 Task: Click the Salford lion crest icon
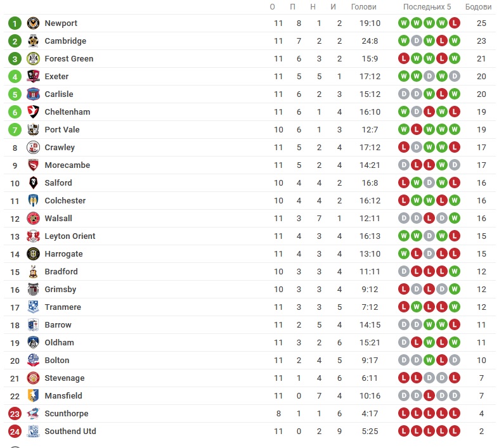click(33, 183)
